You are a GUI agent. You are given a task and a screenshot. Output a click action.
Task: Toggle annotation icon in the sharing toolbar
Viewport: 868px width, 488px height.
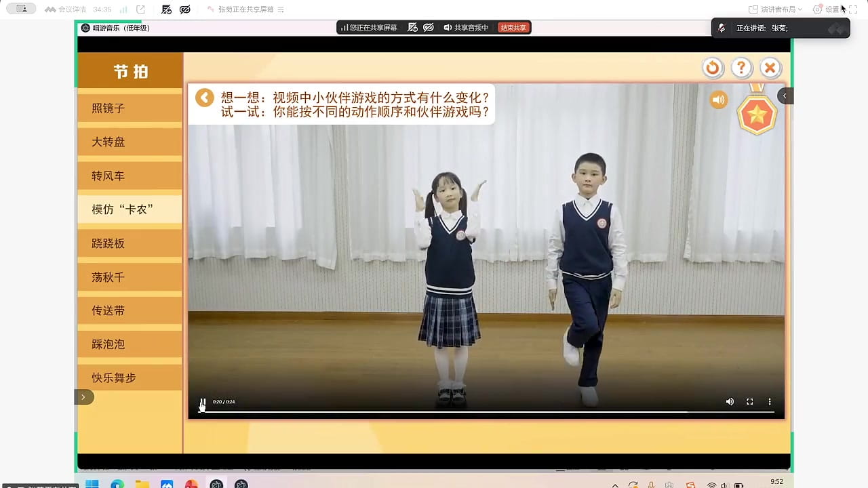click(412, 28)
